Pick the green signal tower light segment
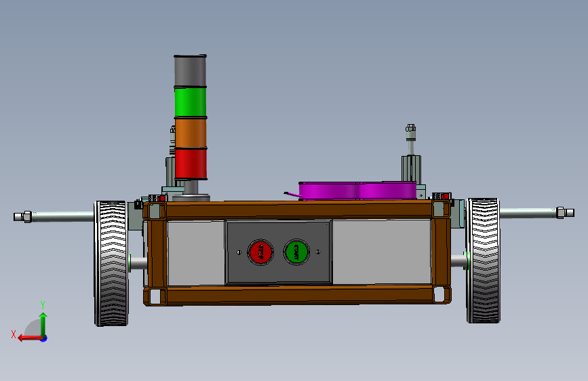Screen dimensions: 588x381 pos(191,102)
